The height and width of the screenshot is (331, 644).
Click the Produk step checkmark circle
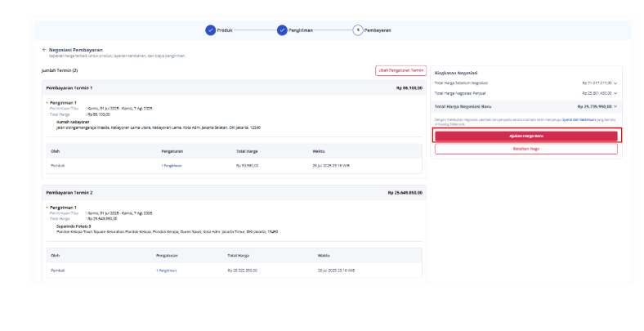210,30
